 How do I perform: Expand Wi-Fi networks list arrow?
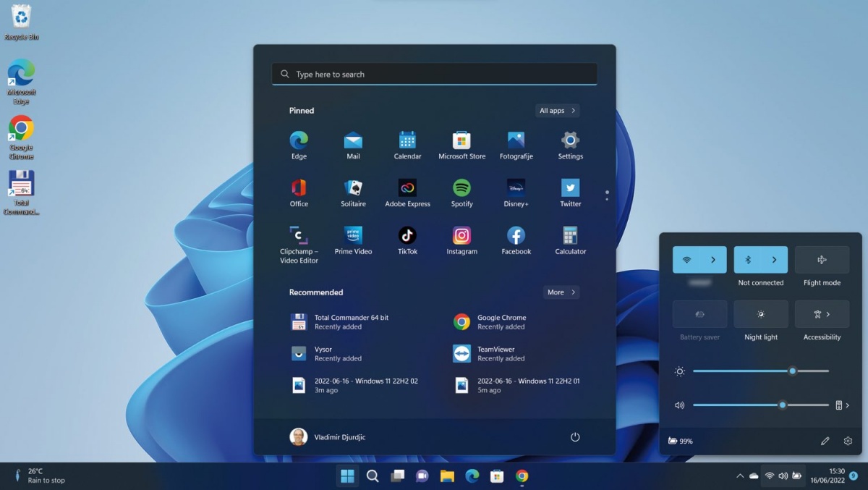click(x=713, y=260)
